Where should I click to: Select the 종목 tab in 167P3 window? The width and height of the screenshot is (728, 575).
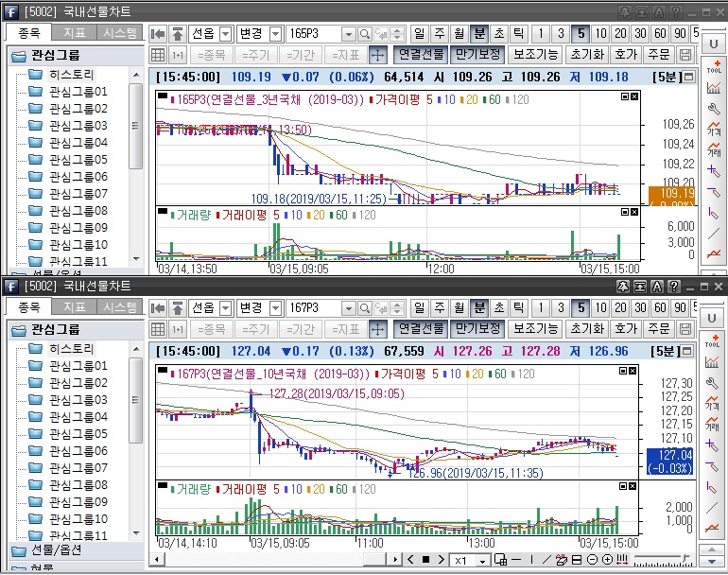pos(28,307)
